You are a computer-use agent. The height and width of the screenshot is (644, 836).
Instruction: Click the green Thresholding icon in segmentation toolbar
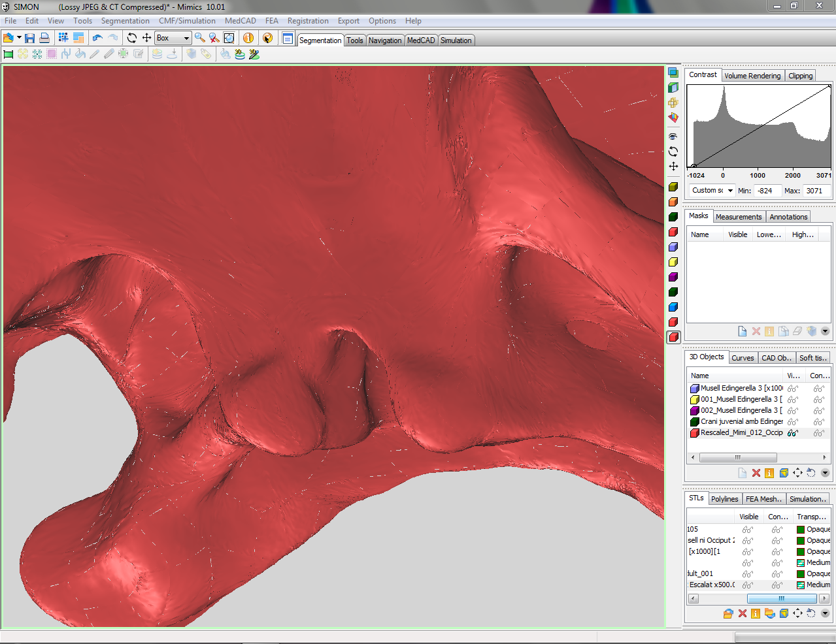(8, 54)
